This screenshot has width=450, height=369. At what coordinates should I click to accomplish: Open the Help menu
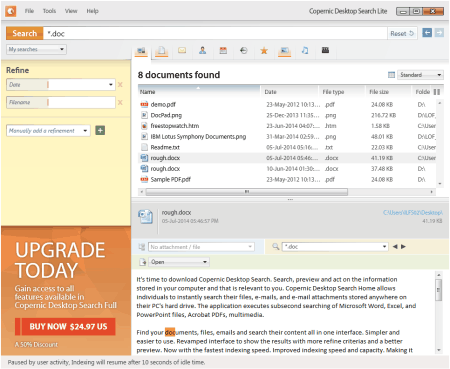(92, 11)
